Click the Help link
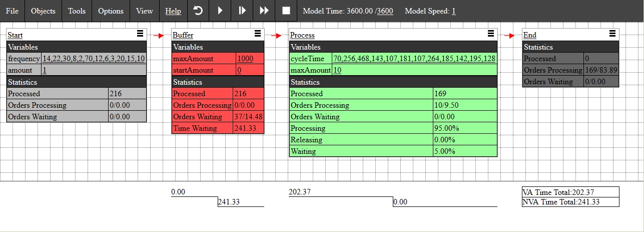The height and width of the screenshot is (232, 644). click(x=173, y=11)
